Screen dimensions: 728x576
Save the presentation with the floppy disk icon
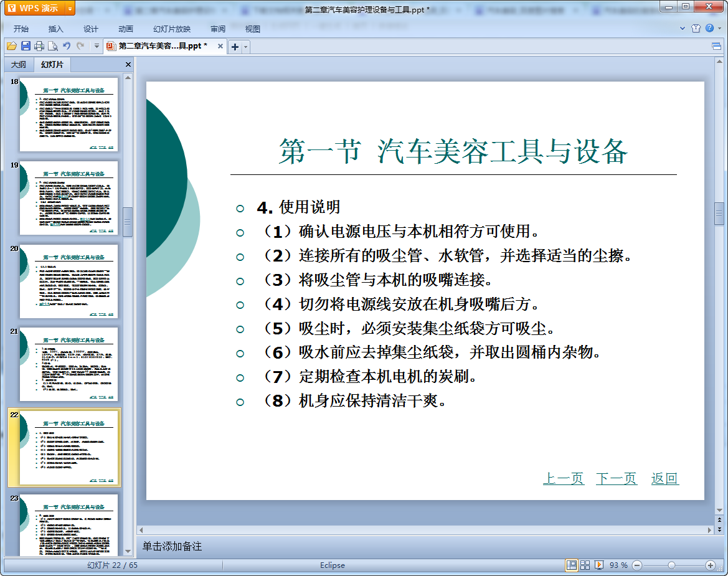click(26, 46)
